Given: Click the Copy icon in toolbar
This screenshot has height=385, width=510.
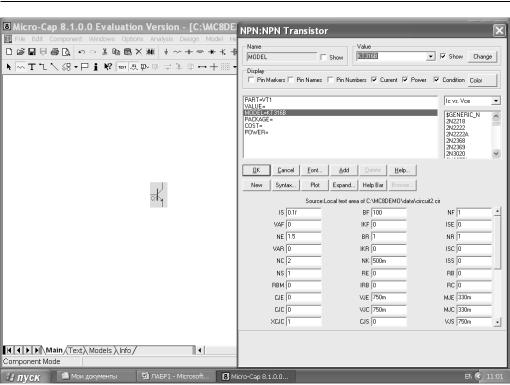Looking at the screenshot, I should [x=116, y=52].
